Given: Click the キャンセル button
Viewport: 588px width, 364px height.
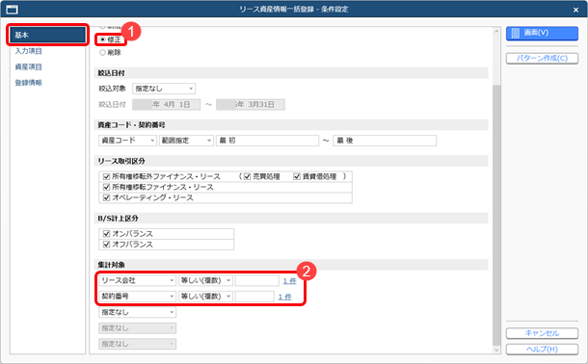Looking at the screenshot, I should (x=542, y=333).
